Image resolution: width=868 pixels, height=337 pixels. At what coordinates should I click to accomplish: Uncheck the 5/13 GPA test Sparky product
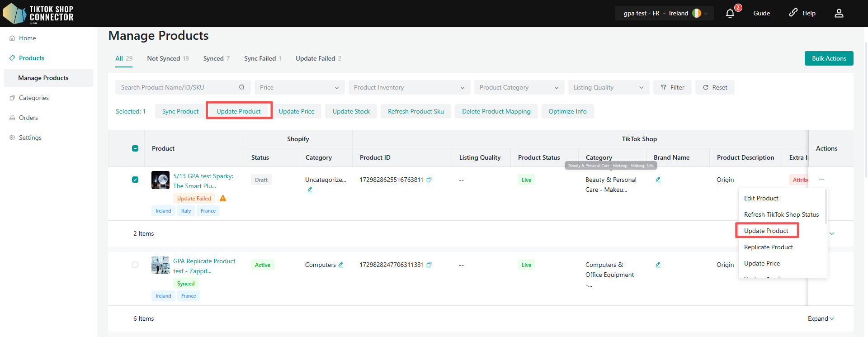click(x=135, y=180)
